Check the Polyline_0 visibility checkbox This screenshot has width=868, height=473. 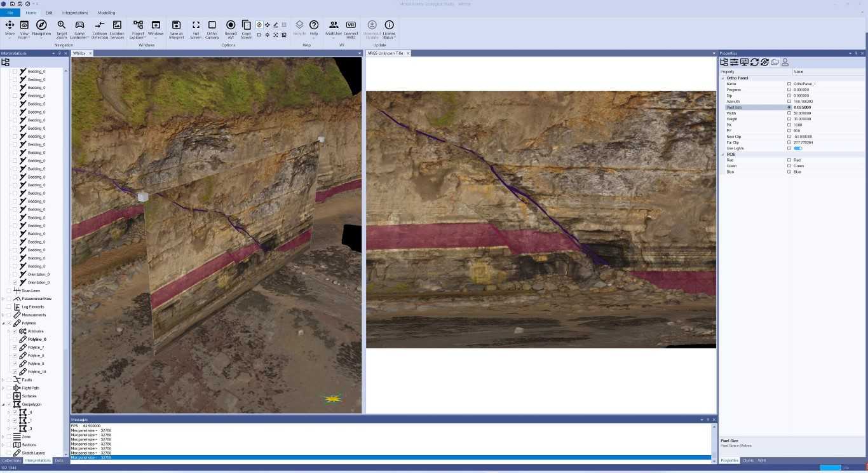14,339
